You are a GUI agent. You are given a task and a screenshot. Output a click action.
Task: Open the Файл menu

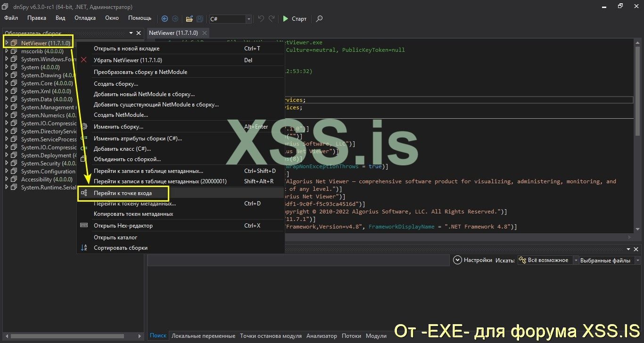point(11,18)
